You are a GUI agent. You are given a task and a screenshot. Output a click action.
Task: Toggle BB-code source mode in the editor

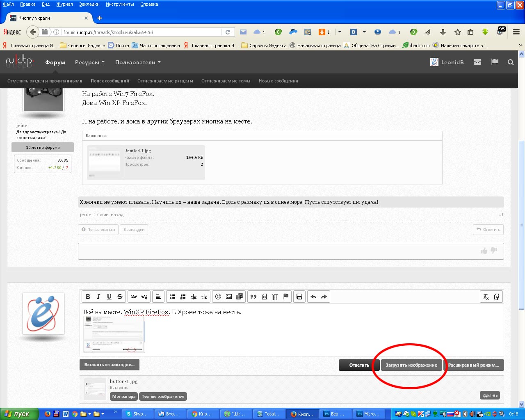click(x=497, y=297)
